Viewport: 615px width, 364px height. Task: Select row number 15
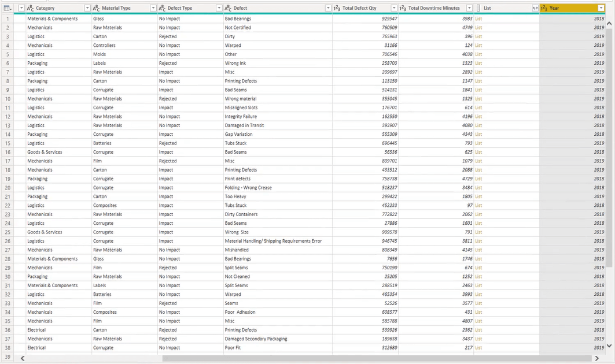point(8,143)
